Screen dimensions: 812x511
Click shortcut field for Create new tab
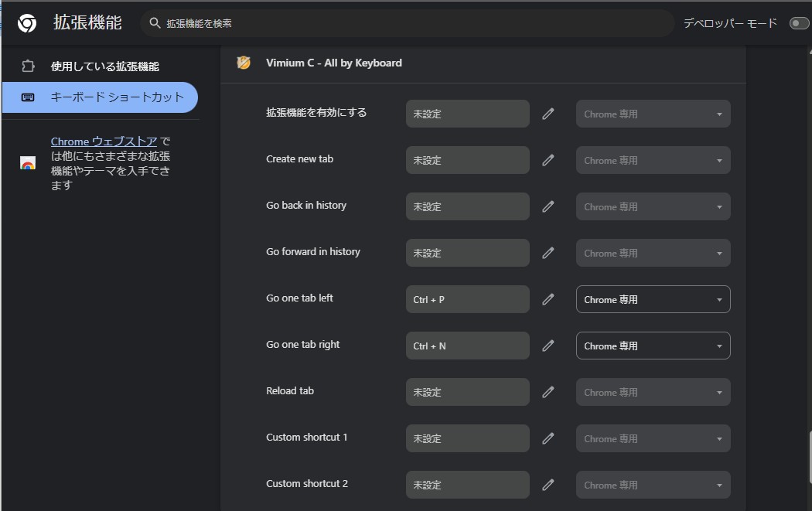point(468,161)
